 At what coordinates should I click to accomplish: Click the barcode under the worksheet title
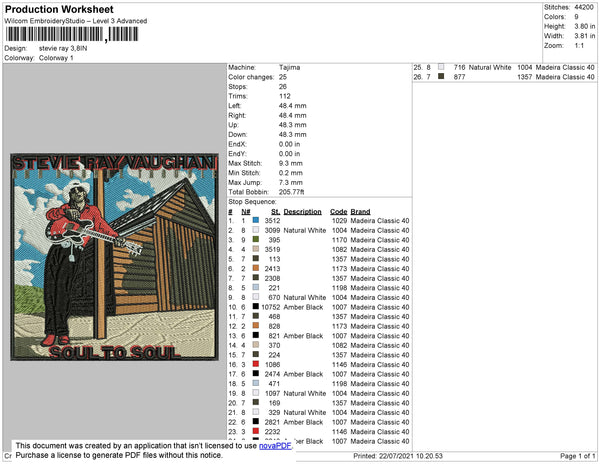click(72, 34)
